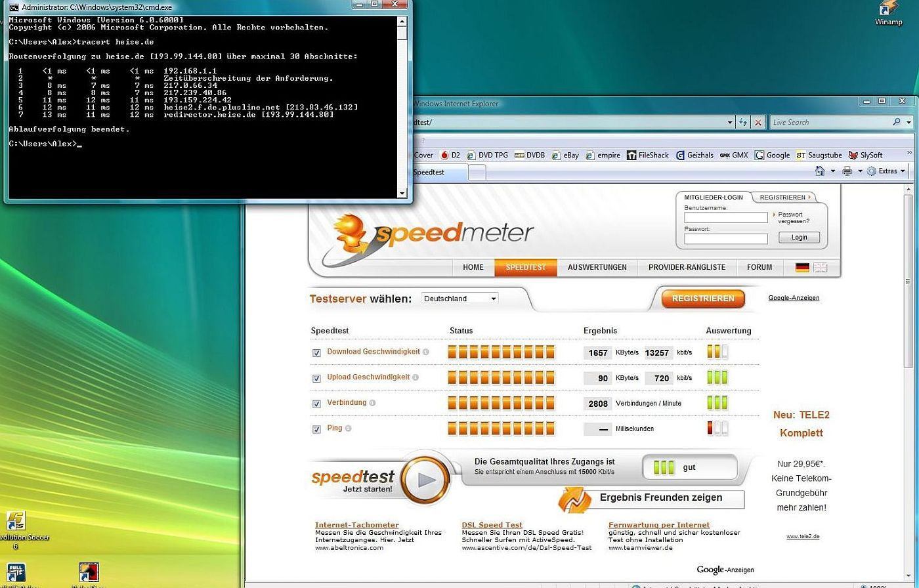Click the Benutzername input field
This screenshot has height=588, width=919.
click(726, 217)
